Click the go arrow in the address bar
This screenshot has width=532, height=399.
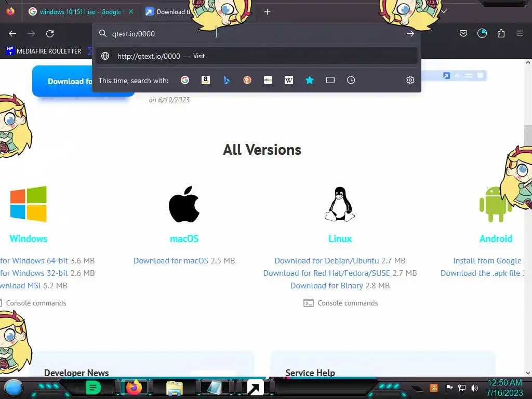(410, 34)
